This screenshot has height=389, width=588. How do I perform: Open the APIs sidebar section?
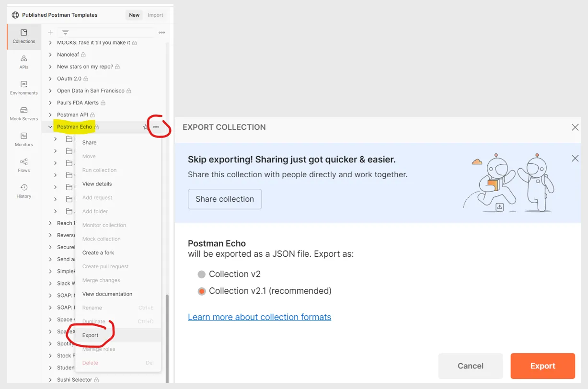(x=24, y=62)
